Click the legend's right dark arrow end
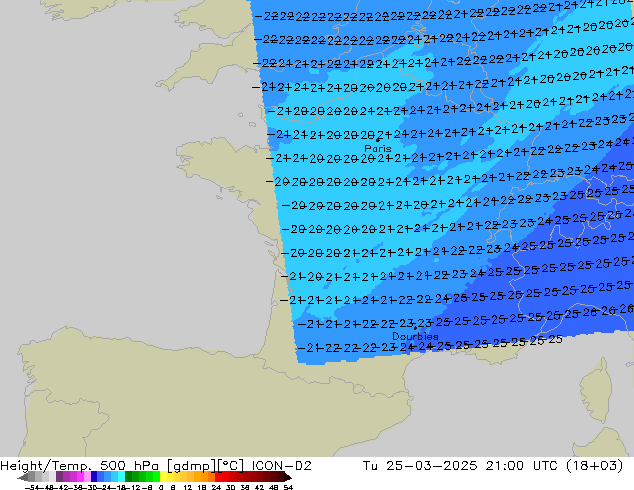Viewport: 634px width, 490px height. [287, 477]
